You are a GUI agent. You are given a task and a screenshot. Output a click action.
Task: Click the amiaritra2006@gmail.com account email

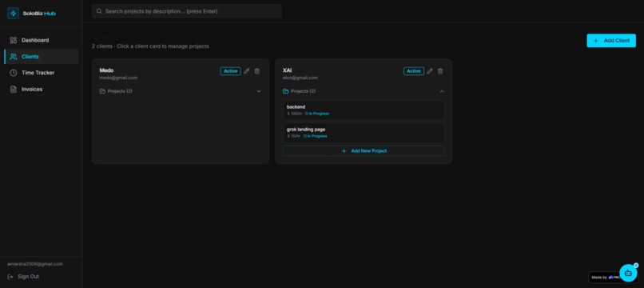(35, 264)
